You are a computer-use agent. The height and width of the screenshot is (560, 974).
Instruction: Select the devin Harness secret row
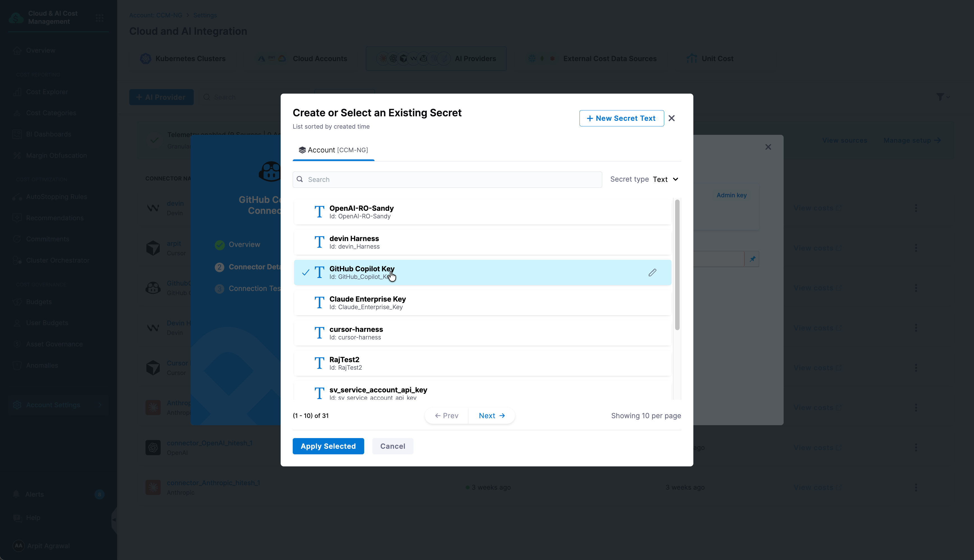pyautogui.click(x=483, y=242)
